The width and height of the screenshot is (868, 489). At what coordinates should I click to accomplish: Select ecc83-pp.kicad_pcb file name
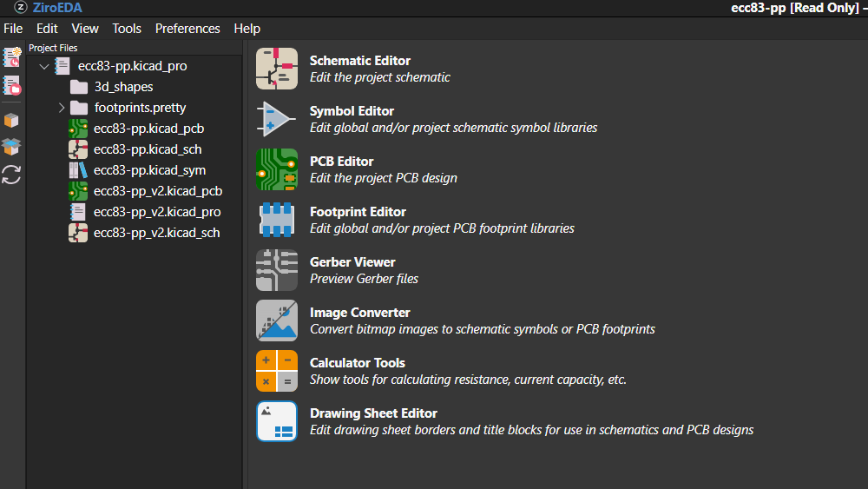[x=148, y=129]
